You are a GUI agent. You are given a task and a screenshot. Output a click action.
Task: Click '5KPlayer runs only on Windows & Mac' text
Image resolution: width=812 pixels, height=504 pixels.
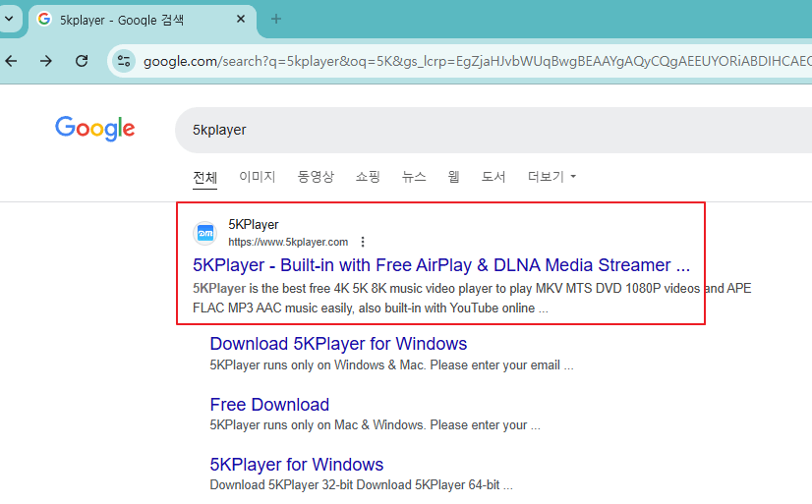pyautogui.click(x=391, y=364)
